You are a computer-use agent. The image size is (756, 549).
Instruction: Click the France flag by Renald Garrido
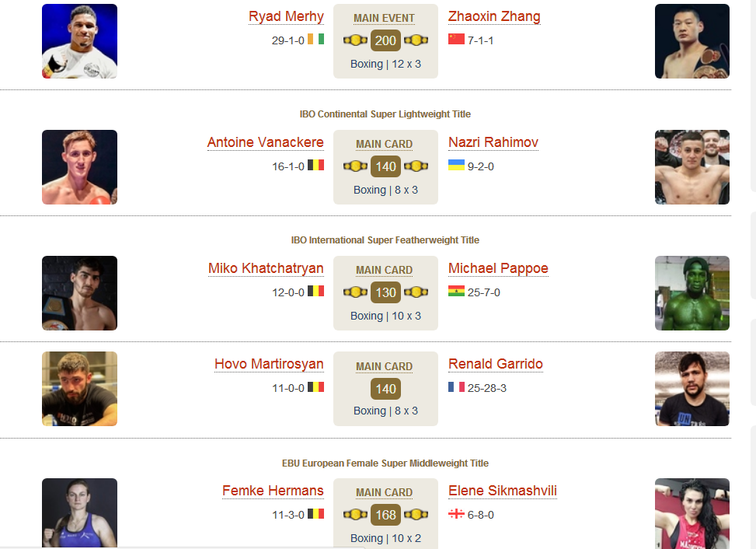click(x=456, y=387)
